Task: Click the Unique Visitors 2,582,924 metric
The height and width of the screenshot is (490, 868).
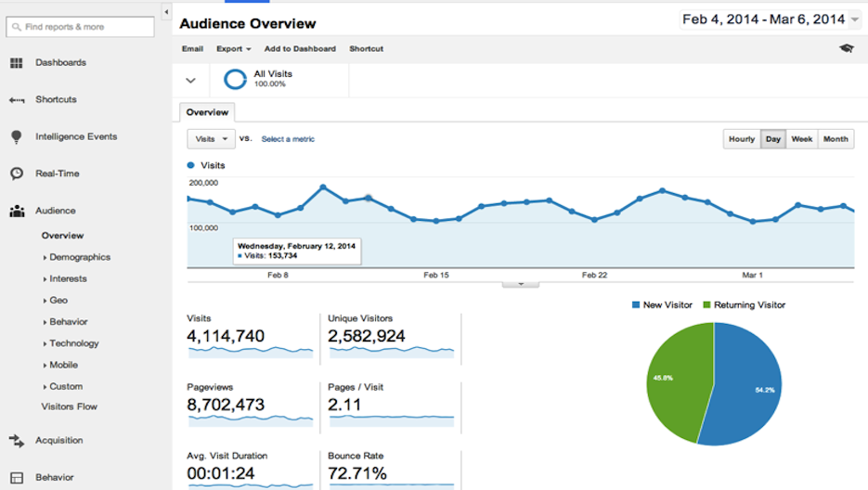Action: tap(391, 338)
